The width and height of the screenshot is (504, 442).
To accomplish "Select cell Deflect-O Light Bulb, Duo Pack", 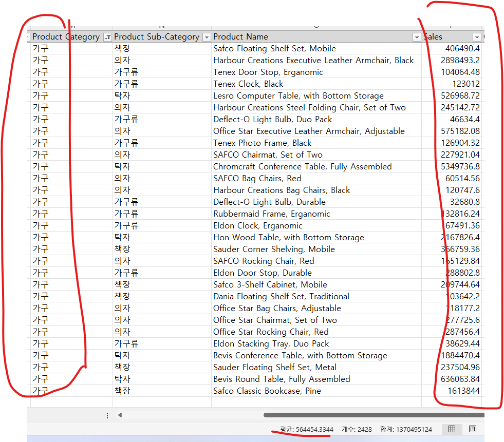I will click(316, 120).
